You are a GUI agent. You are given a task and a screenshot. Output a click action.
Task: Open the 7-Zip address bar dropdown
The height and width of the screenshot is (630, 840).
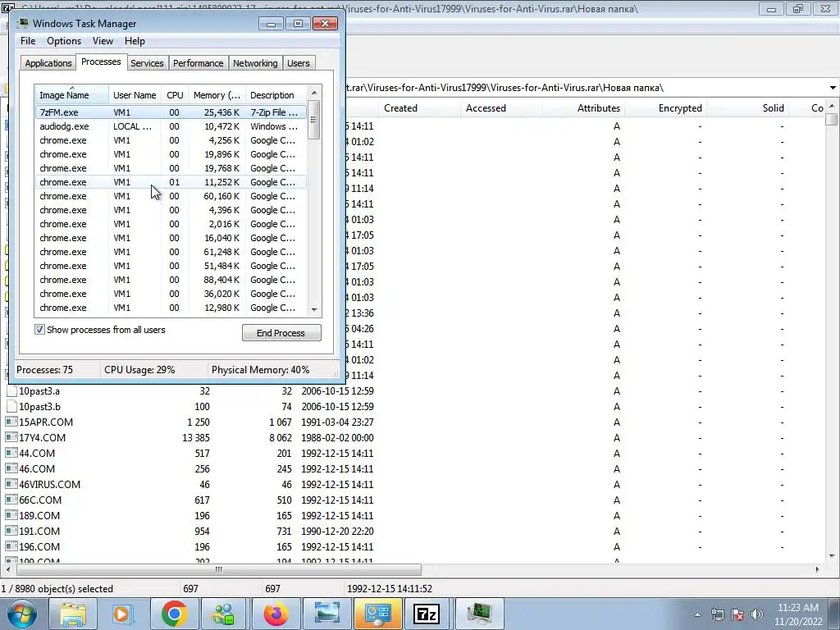(833, 88)
